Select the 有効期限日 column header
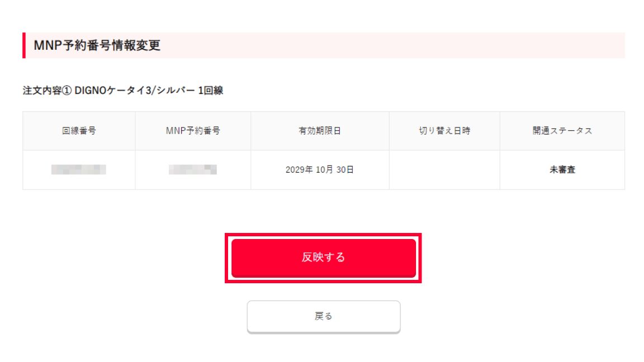 tap(320, 131)
